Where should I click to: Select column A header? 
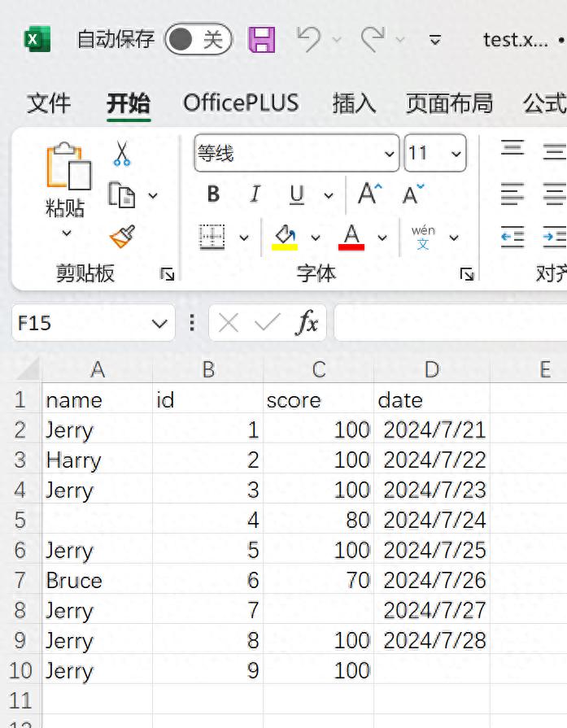pos(97,370)
